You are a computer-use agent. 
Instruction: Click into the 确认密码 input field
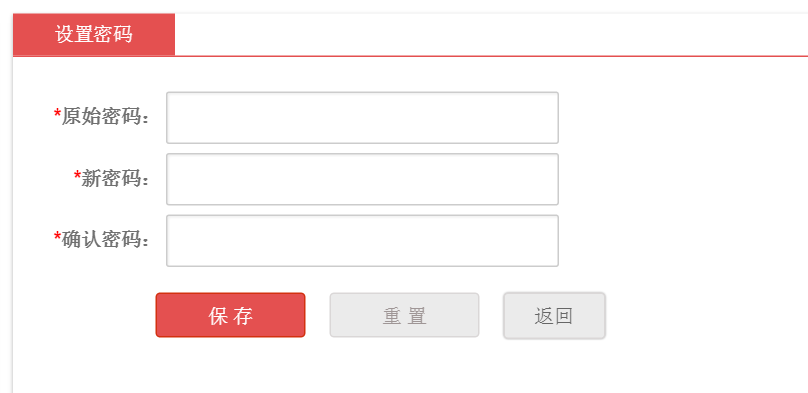click(362, 241)
